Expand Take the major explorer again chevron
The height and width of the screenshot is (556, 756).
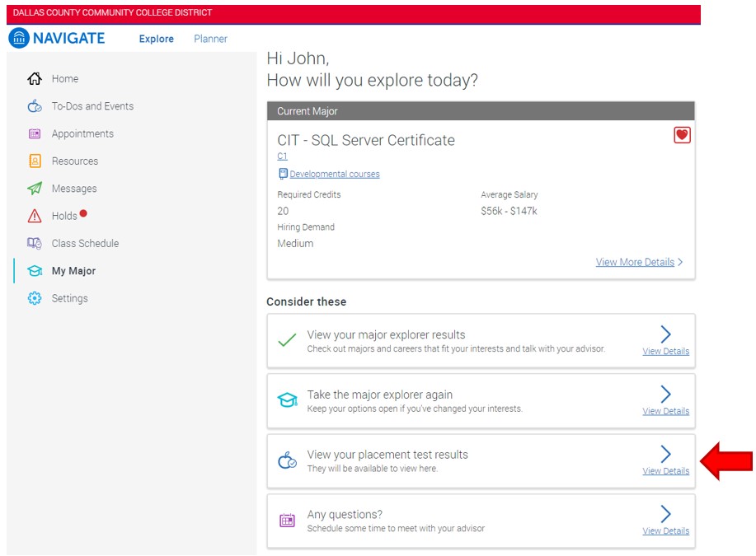(x=666, y=394)
